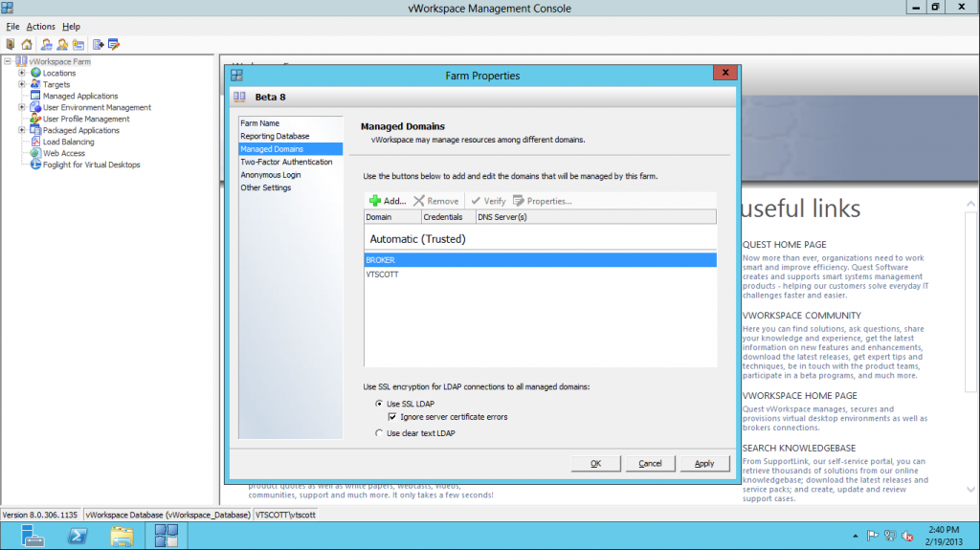
Task: Show hidden tray icons arrow
Action: (855, 536)
